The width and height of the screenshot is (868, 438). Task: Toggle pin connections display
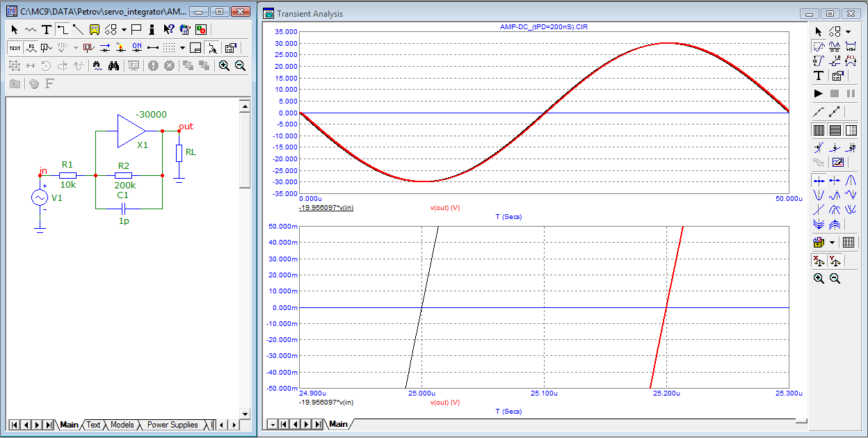coord(153,47)
